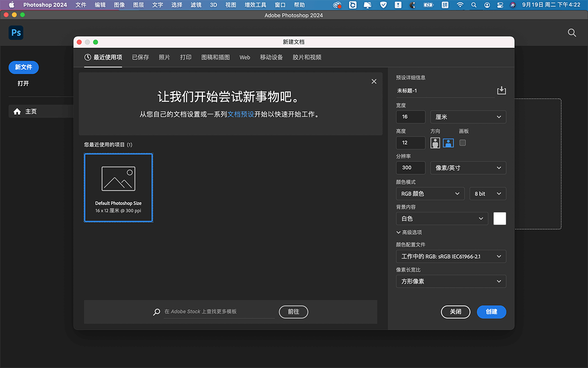
Task: Open the search magnifier in Photoshop home
Action: pos(572,33)
